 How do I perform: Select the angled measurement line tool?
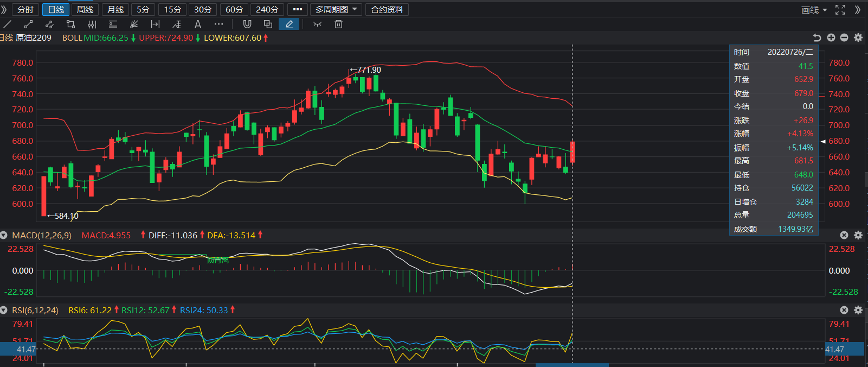click(177, 24)
